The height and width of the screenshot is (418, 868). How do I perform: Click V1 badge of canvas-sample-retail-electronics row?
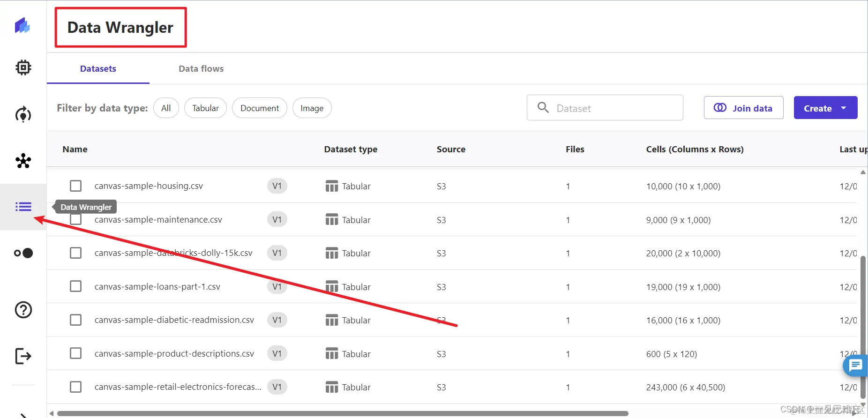coord(277,387)
